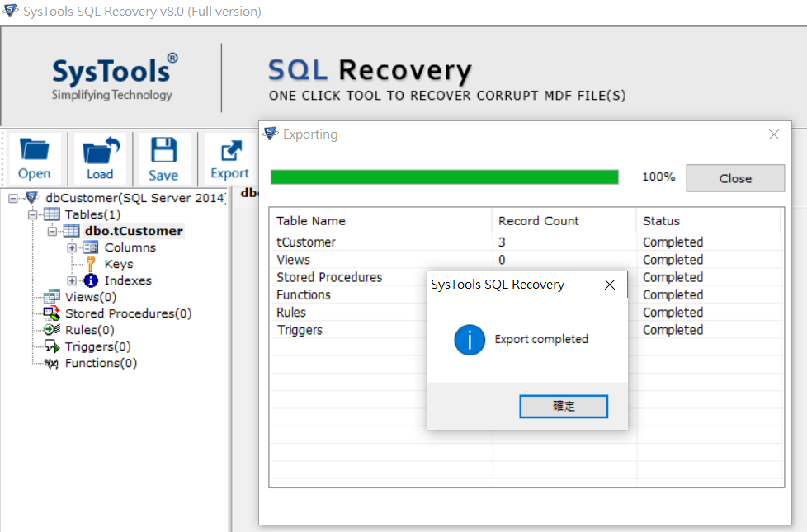Select the Functions row in export table
The height and width of the screenshot is (532, 807).
(x=526, y=294)
